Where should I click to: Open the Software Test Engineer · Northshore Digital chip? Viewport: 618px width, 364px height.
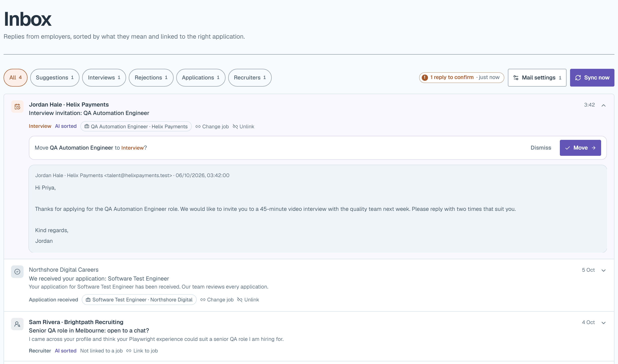point(139,300)
